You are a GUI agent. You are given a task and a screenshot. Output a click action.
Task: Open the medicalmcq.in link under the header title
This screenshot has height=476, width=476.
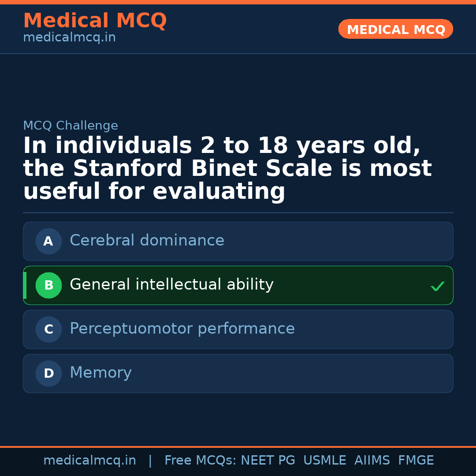click(69, 38)
